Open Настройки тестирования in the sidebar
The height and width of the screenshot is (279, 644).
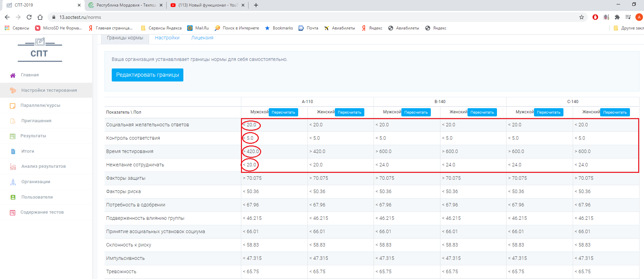point(46,90)
